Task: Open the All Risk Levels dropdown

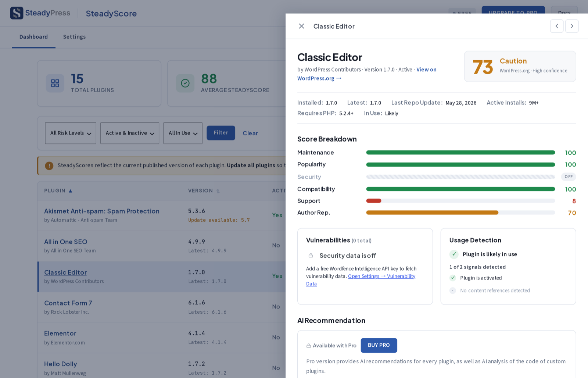Action: 71,133
